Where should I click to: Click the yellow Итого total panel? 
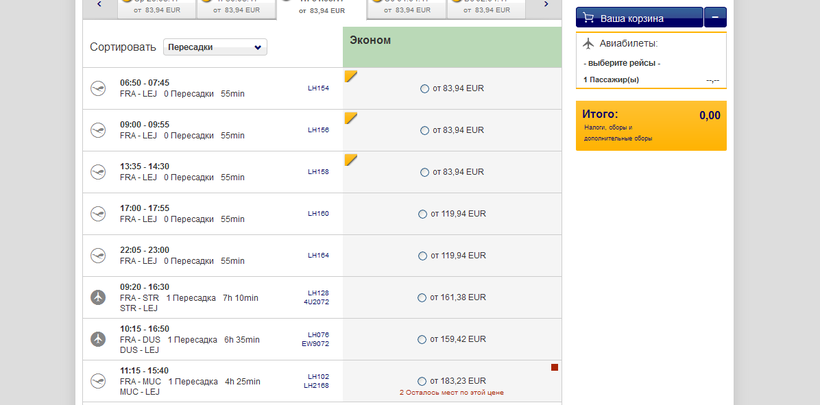point(651,125)
